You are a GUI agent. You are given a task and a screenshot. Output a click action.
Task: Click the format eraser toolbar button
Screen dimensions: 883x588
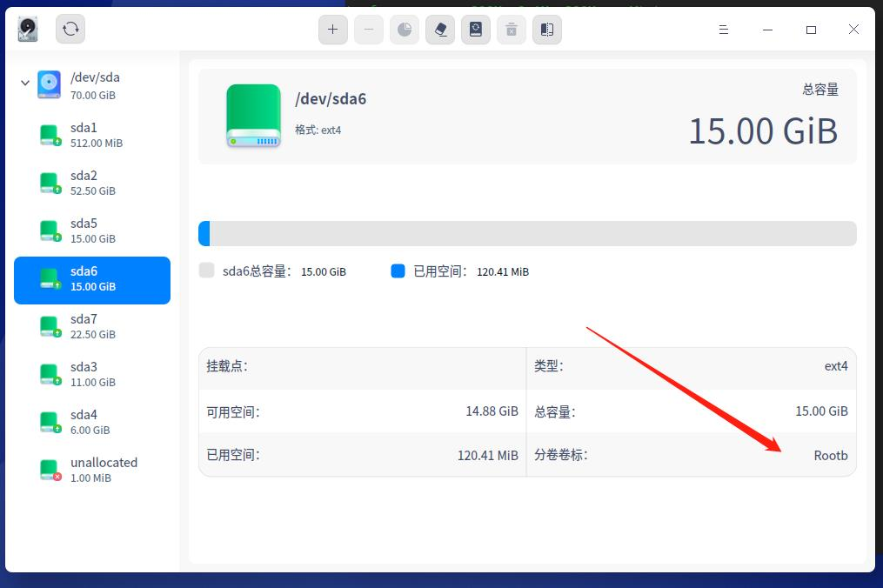click(x=440, y=30)
